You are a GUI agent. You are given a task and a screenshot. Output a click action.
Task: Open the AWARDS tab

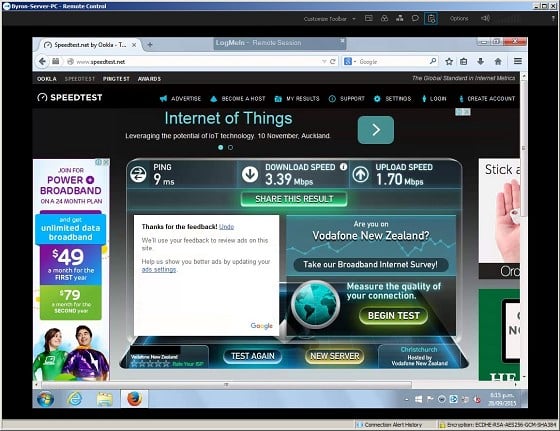point(149,79)
